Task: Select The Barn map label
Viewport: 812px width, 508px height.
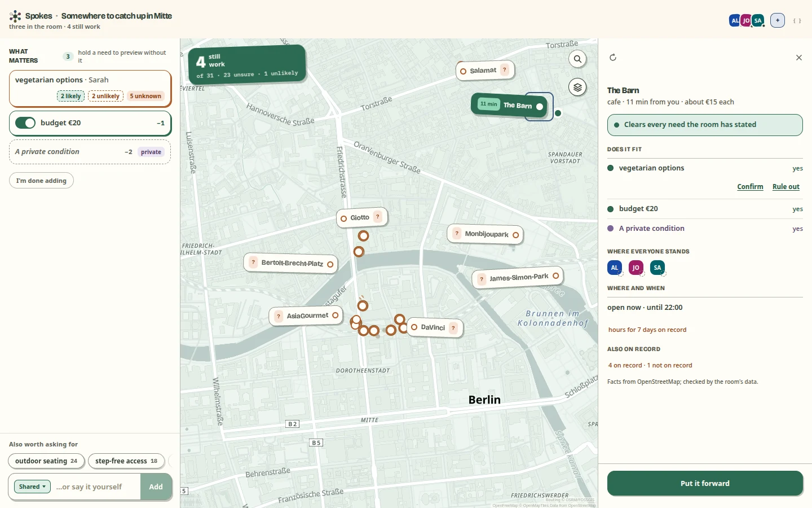Action: [x=510, y=105]
